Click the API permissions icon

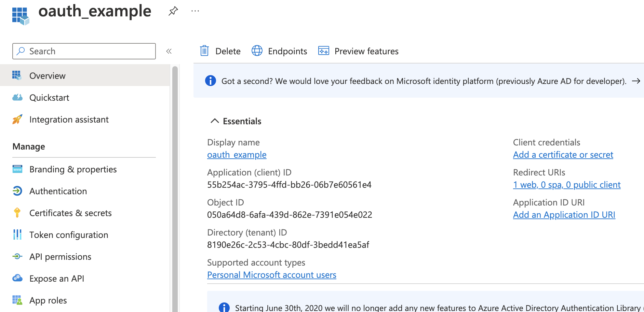(17, 256)
